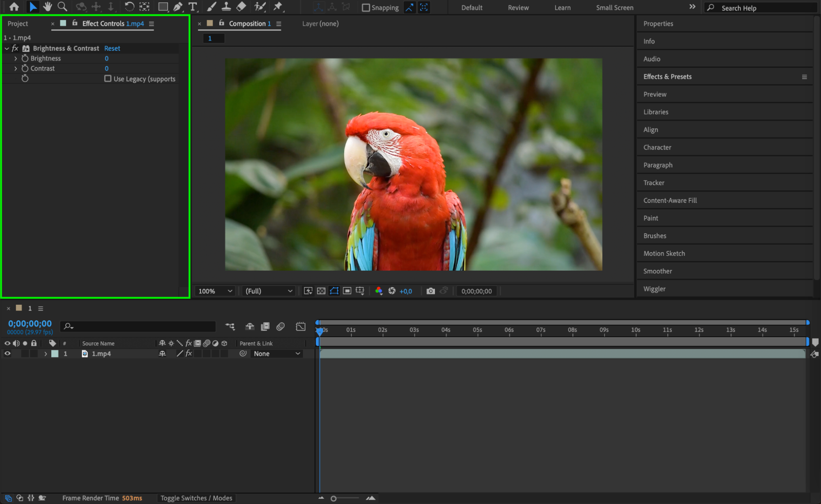Image resolution: width=821 pixels, height=504 pixels.
Task: Switch to the Project tab
Action: point(18,23)
